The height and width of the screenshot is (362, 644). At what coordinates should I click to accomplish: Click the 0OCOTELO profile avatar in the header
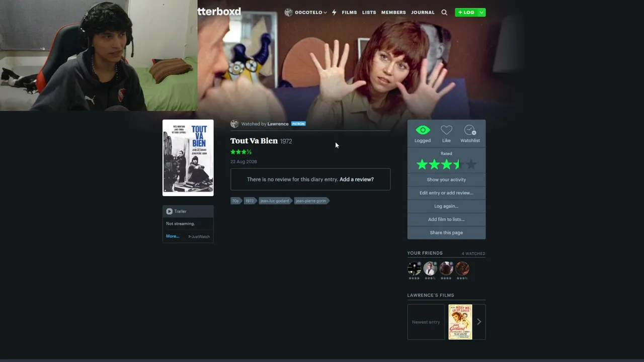pos(288,12)
